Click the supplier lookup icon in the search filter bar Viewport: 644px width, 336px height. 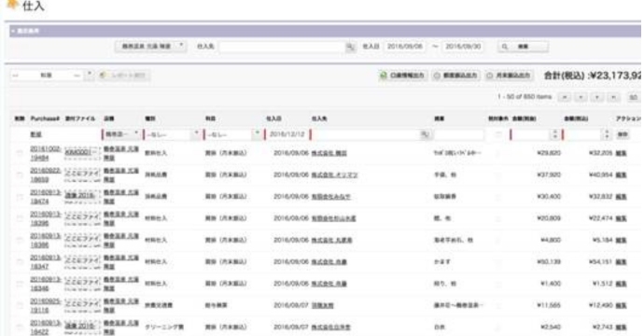[x=350, y=47]
